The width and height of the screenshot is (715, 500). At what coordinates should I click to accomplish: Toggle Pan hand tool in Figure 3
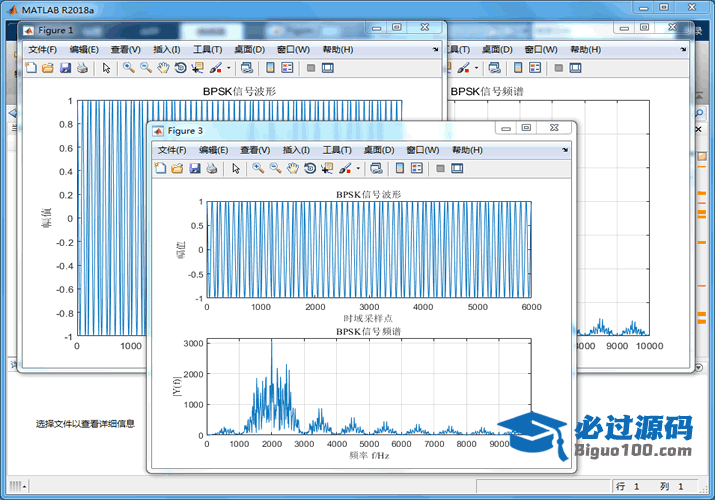292,169
